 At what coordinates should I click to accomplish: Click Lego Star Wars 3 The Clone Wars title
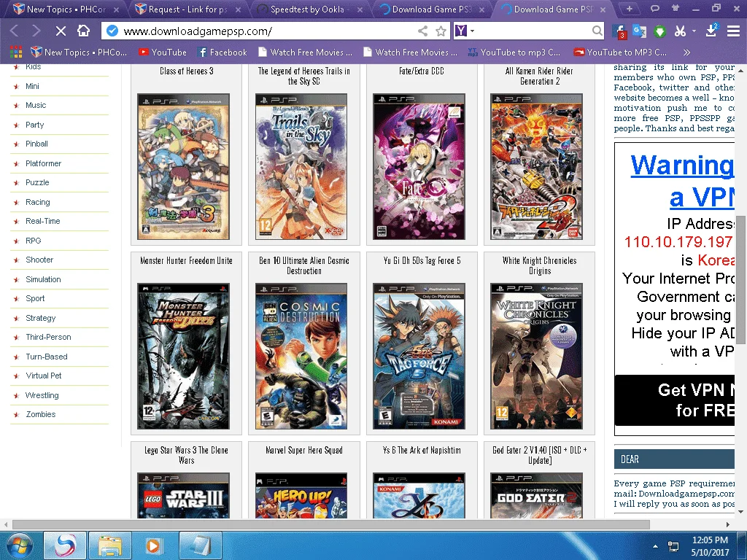pos(186,455)
